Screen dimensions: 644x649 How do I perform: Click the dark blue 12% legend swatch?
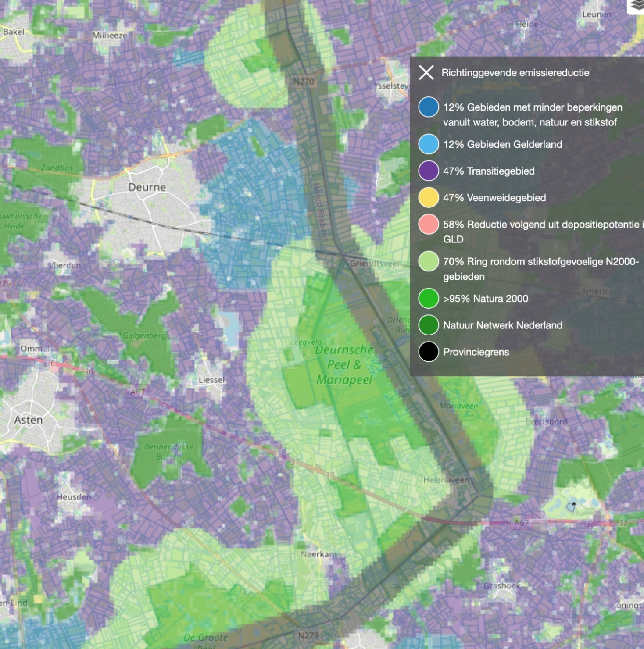428,107
